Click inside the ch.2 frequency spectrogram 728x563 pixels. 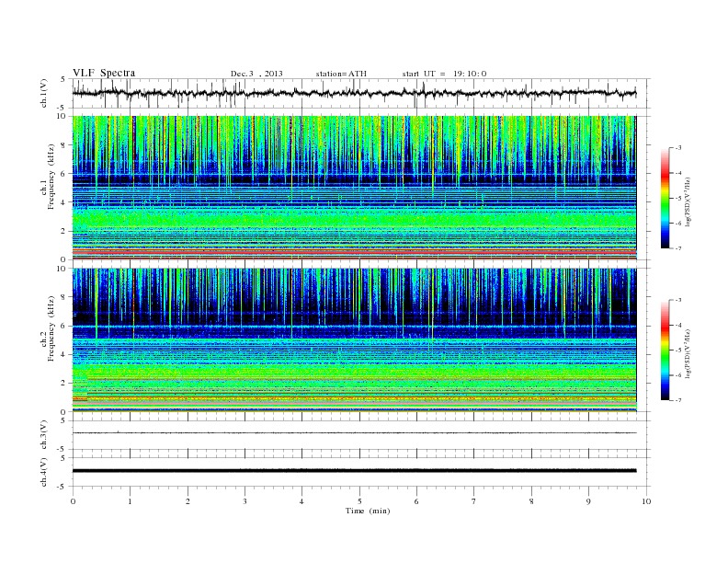354,340
